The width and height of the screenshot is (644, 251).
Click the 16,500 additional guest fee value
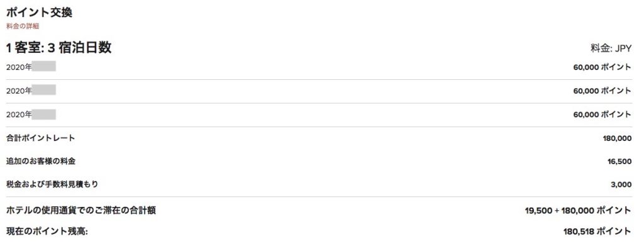[x=619, y=162]
